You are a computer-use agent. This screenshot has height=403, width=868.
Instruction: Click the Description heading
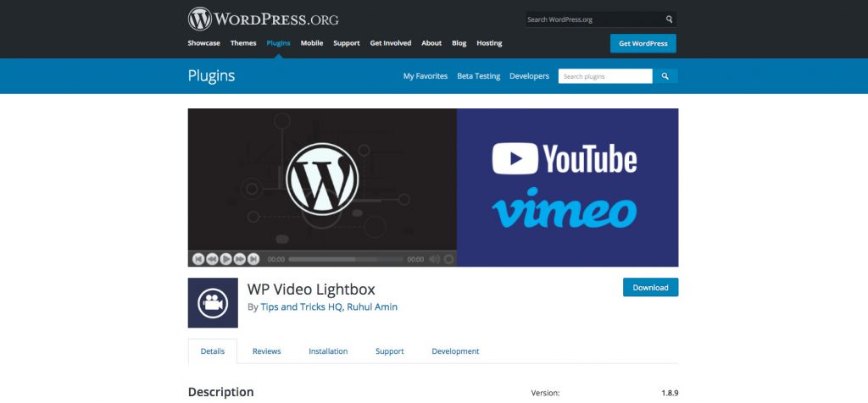coord(221,392)
